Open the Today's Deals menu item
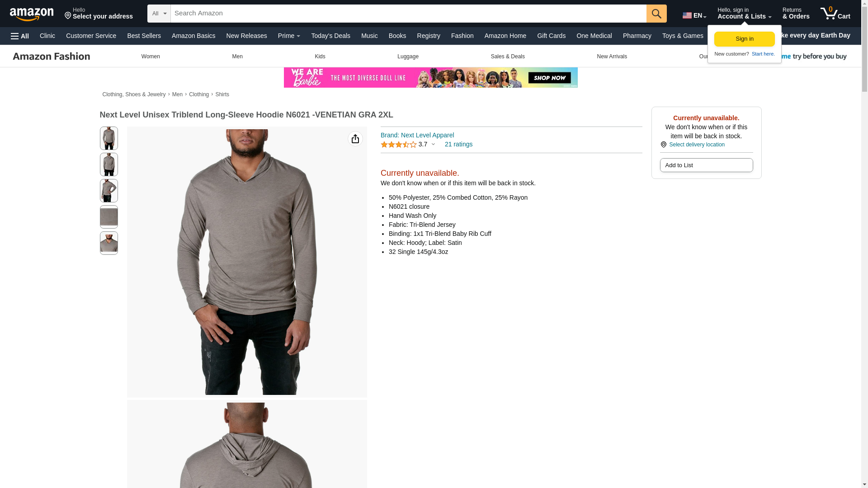 [x=330, y=36]
